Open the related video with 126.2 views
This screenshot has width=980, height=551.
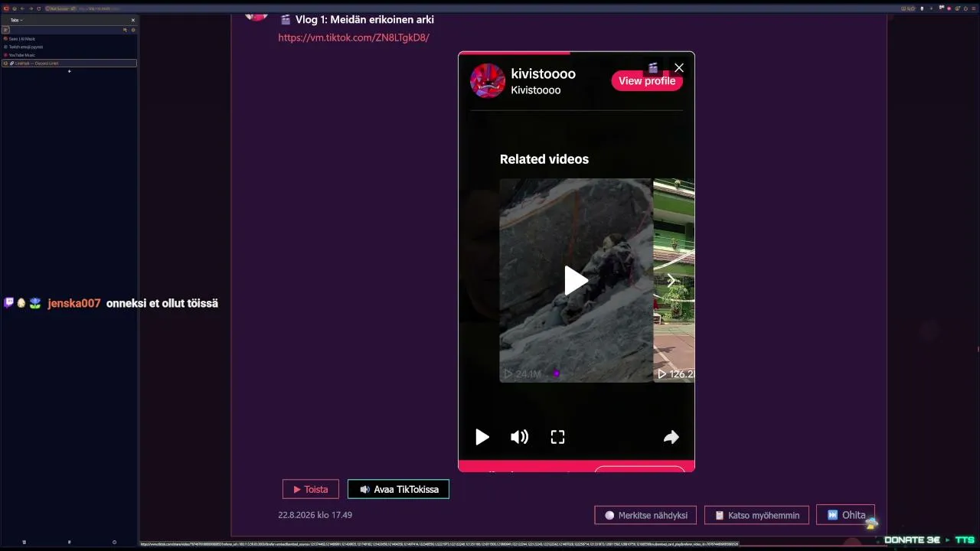point(674,280)
